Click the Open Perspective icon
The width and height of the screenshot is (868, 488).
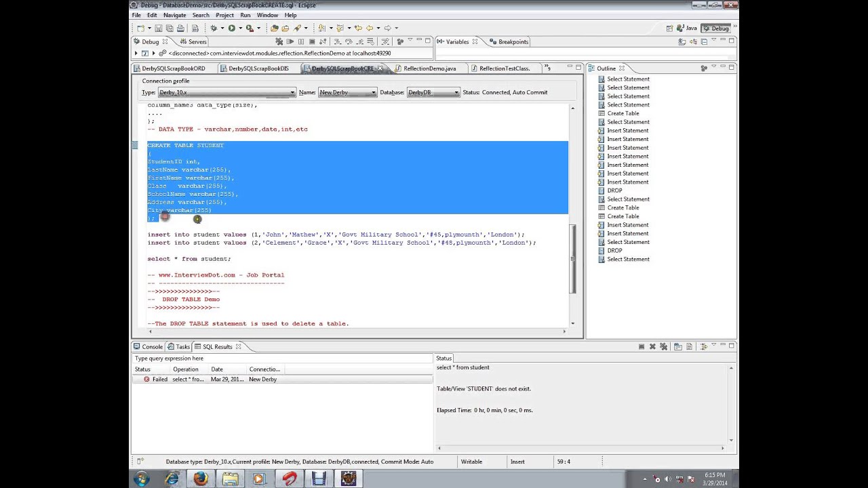(x=669, y=28)
